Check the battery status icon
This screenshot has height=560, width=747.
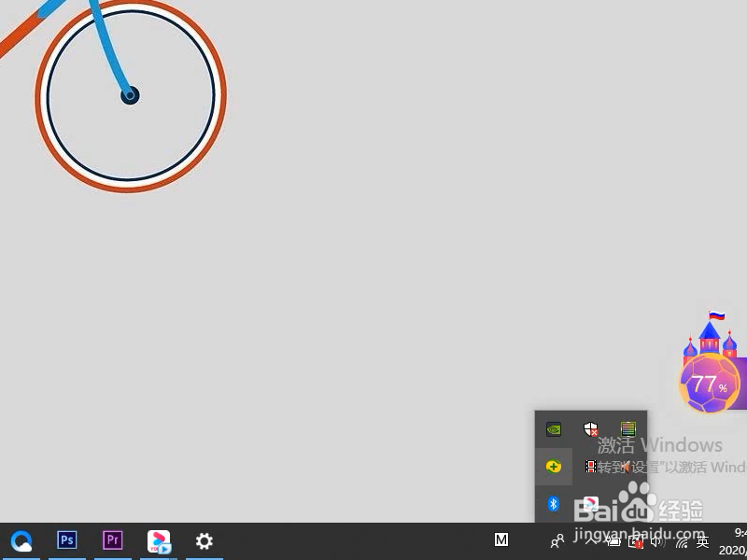613,541
